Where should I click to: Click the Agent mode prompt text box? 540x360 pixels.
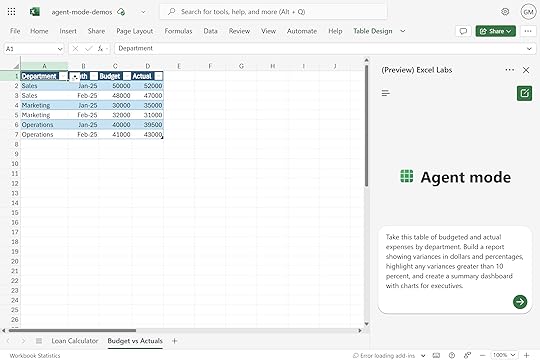455,270
